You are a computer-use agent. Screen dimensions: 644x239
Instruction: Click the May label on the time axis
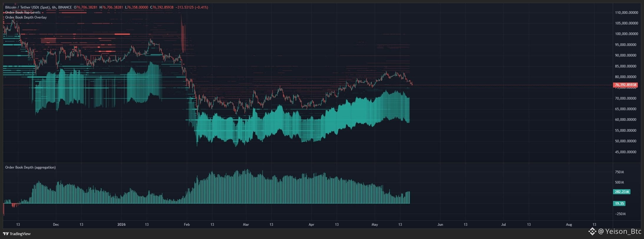tap(375, 225)
